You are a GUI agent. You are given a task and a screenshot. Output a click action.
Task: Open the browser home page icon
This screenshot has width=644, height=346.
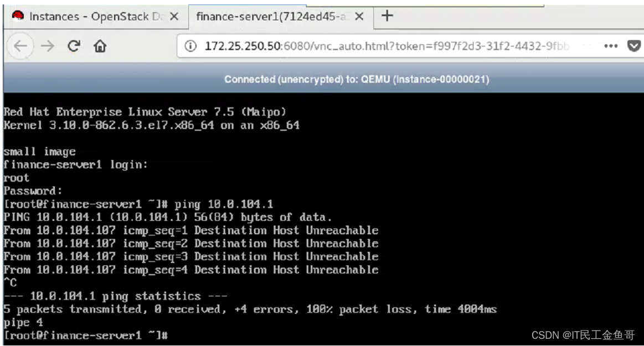(x=100, y=46)
